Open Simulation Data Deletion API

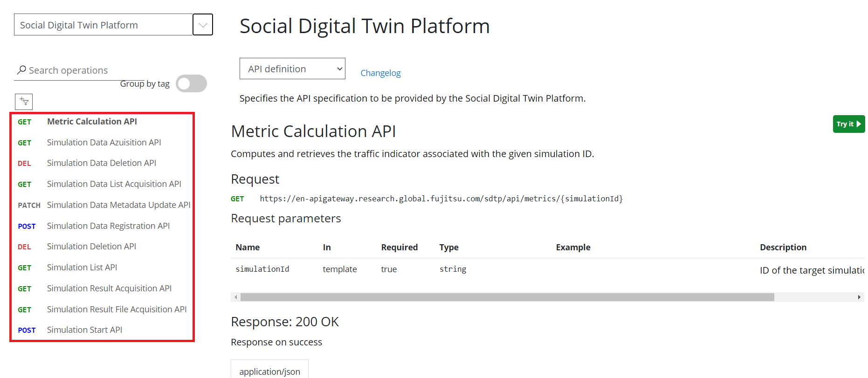pos(101,163)
